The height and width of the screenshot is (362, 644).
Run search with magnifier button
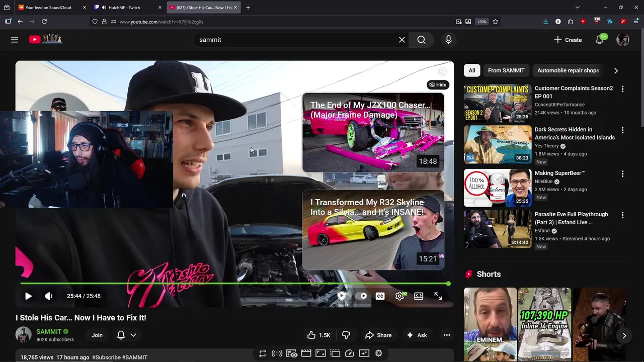(422, 40)
